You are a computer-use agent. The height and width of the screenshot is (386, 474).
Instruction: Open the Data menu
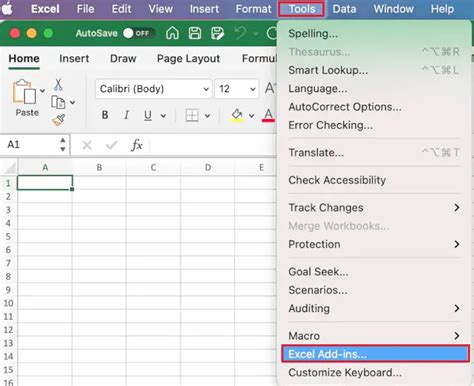(x=344, y=9)
